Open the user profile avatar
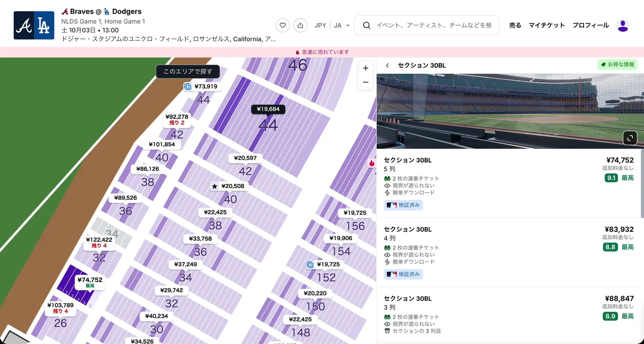The height and width of the screenshot is (344, 644). coord(623,25)
